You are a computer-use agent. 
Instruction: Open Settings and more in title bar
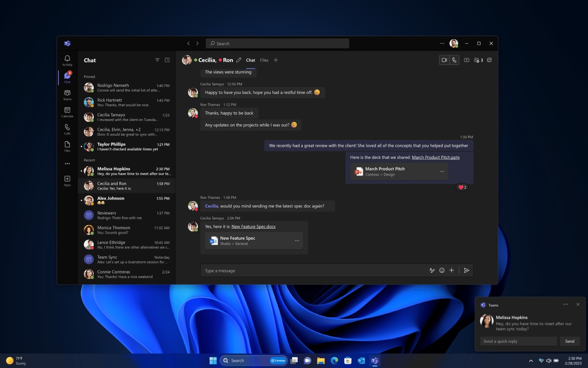coord(442,44)
